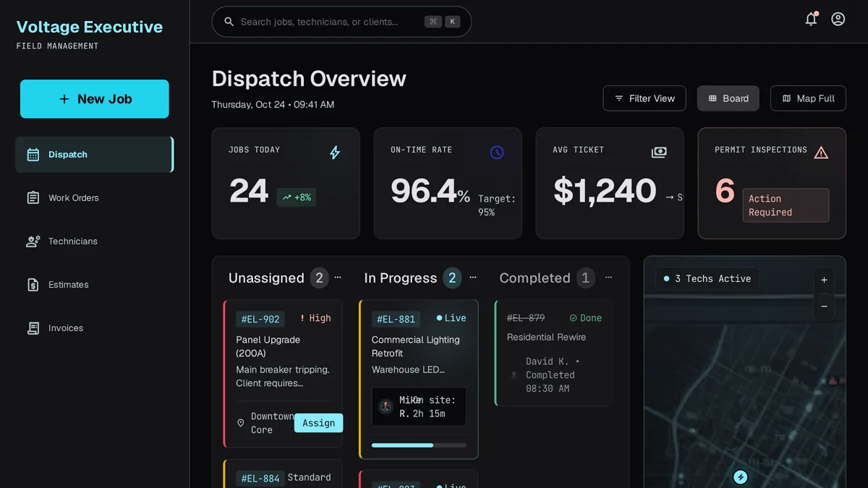868x488 pixels.
Task: Switch to Board view
Action: tap(728, 98)
